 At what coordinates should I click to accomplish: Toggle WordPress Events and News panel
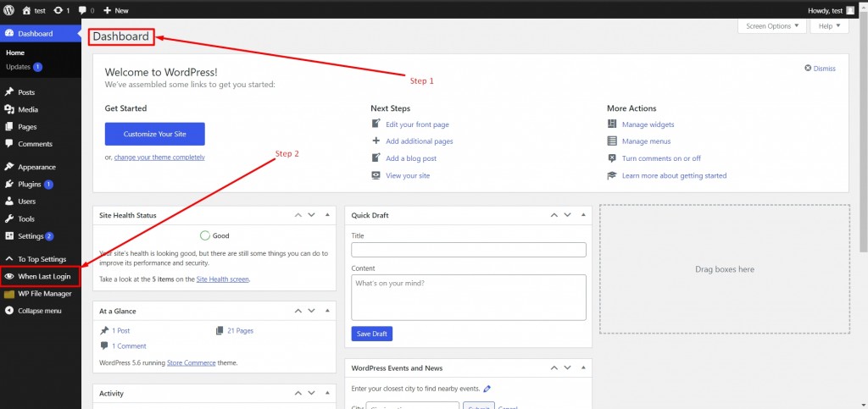[583, 368]
